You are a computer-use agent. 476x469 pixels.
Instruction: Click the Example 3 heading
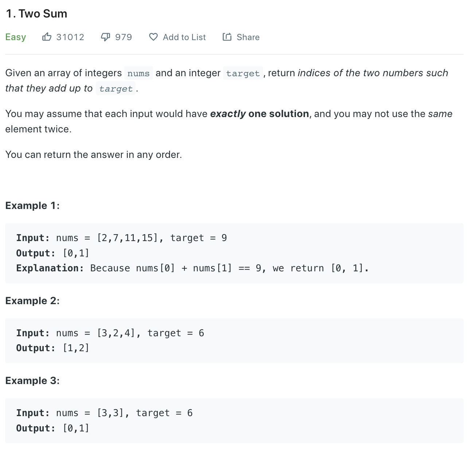point(32,381)
